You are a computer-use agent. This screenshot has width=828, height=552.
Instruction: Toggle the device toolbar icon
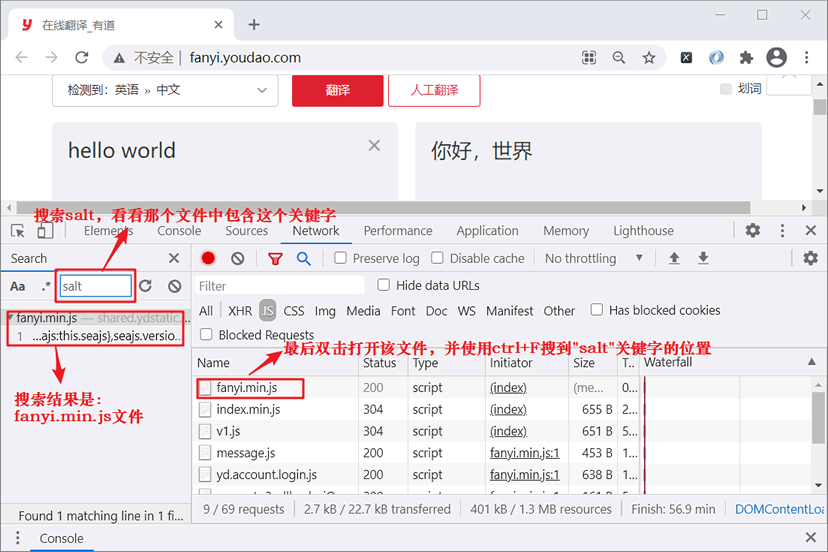coord(45,231)
